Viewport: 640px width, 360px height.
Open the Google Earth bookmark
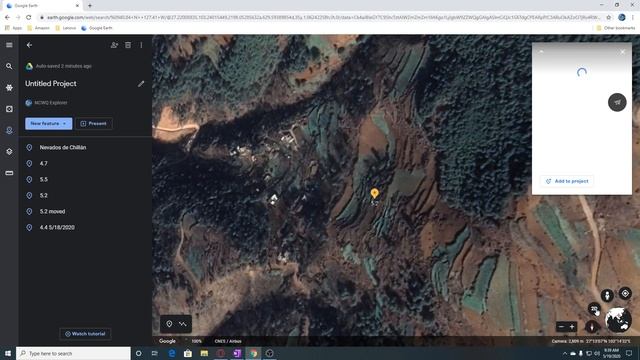[97, 28]
